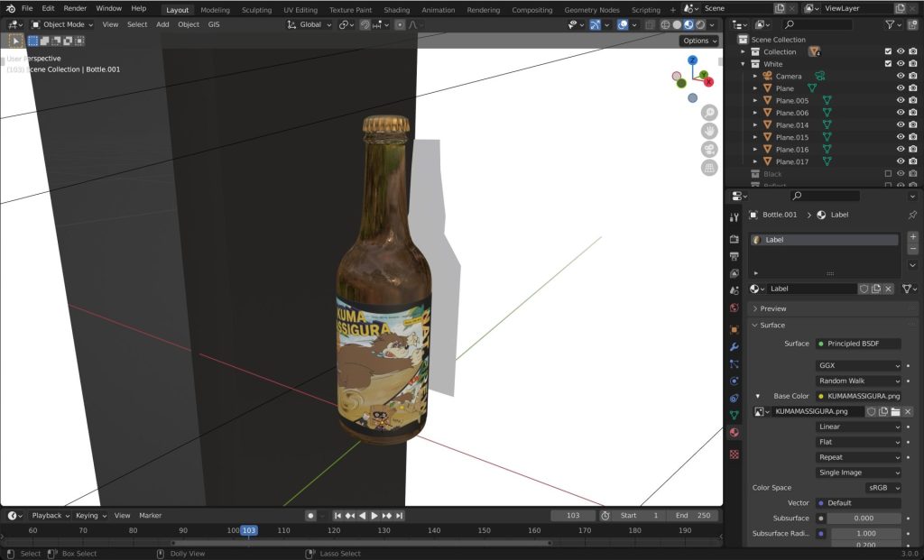Expand the Preview panel

pyautogui.click(x=773, y=308)
